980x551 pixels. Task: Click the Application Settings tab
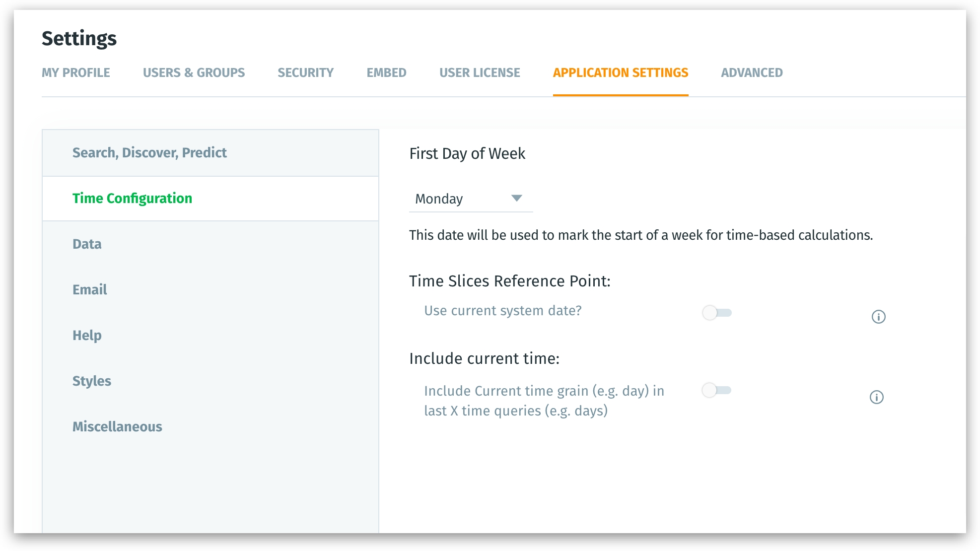tap(620, 72)
